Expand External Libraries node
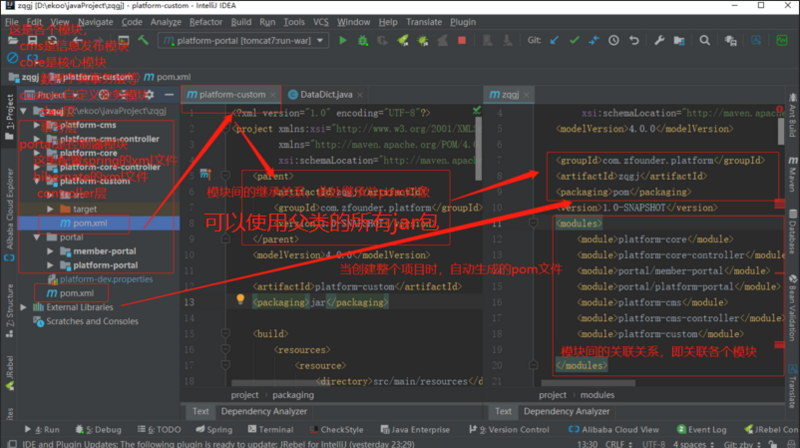 tap(23, 307)
